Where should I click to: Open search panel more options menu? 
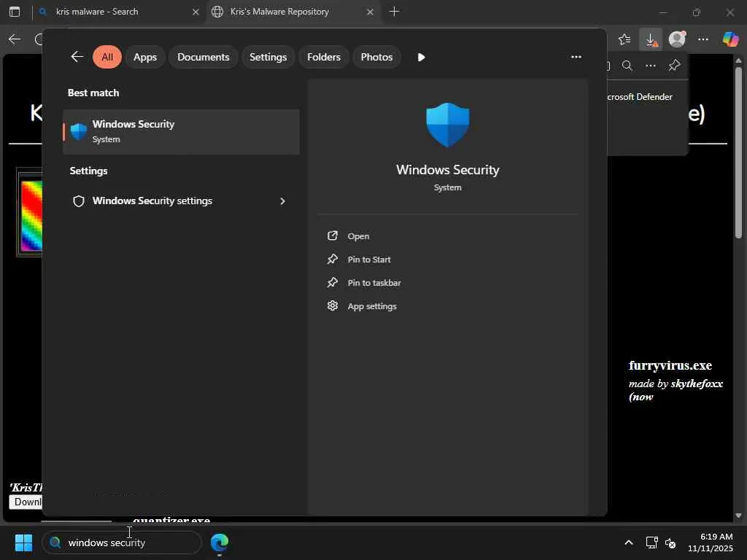[x=576, y=57]
